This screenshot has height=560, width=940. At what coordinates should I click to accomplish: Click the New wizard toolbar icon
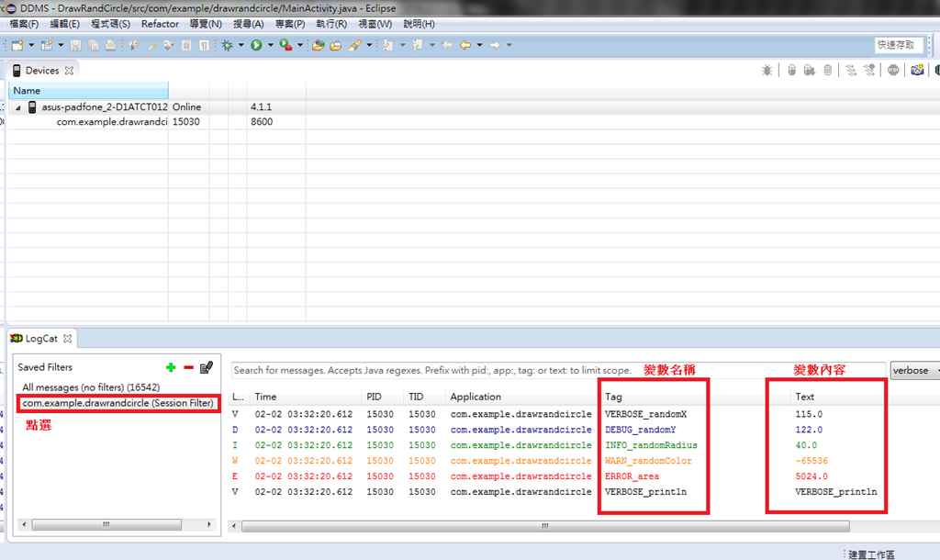pyautogui.click(x=17, y=45)
